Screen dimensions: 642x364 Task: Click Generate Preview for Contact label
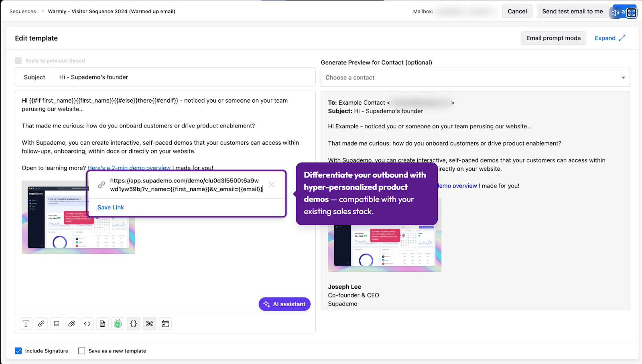[x=376, y=63]
